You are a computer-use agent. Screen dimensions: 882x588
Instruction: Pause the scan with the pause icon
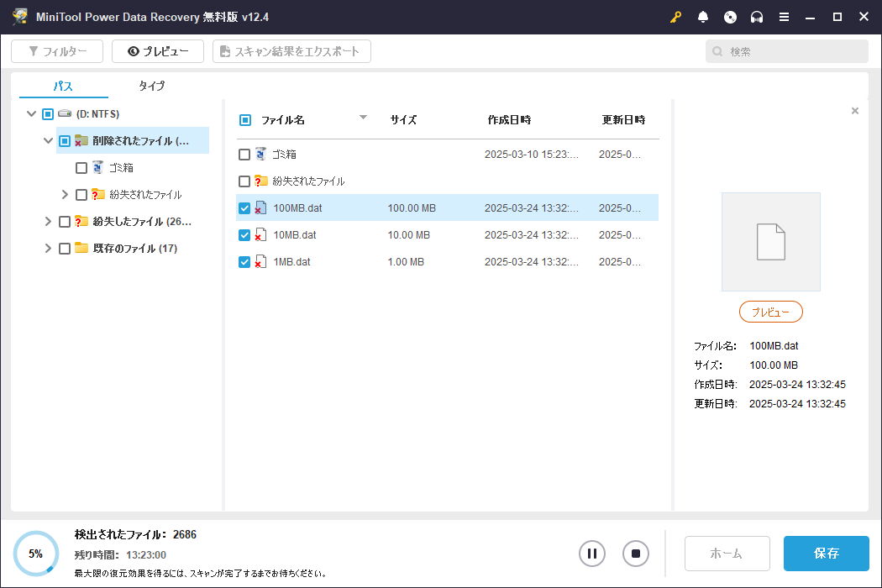(x=592, y=554)
